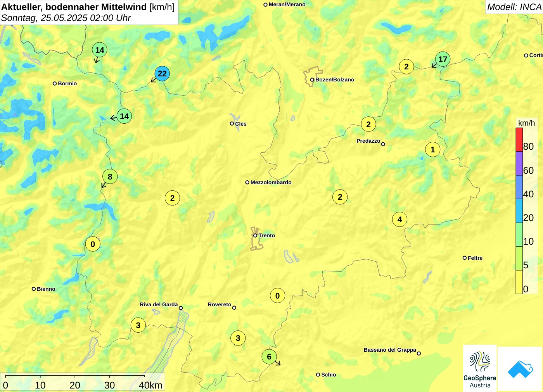Click the 'Feltre' town label

point(475,258)
